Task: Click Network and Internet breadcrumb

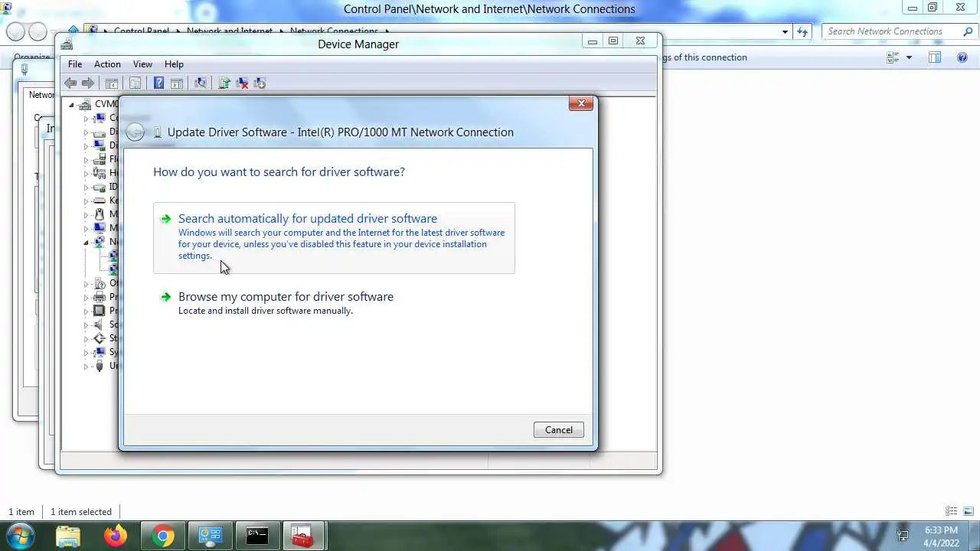Action: click(229, 31)
